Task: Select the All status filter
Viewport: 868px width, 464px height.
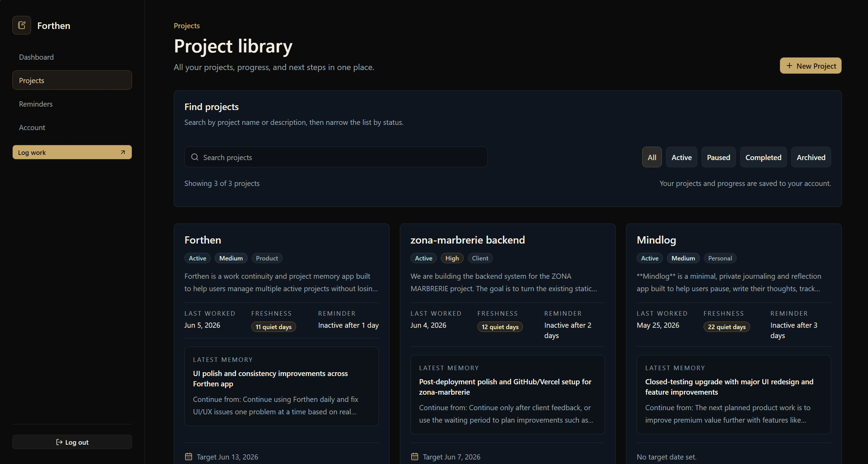Action: [x=652, y=157]
